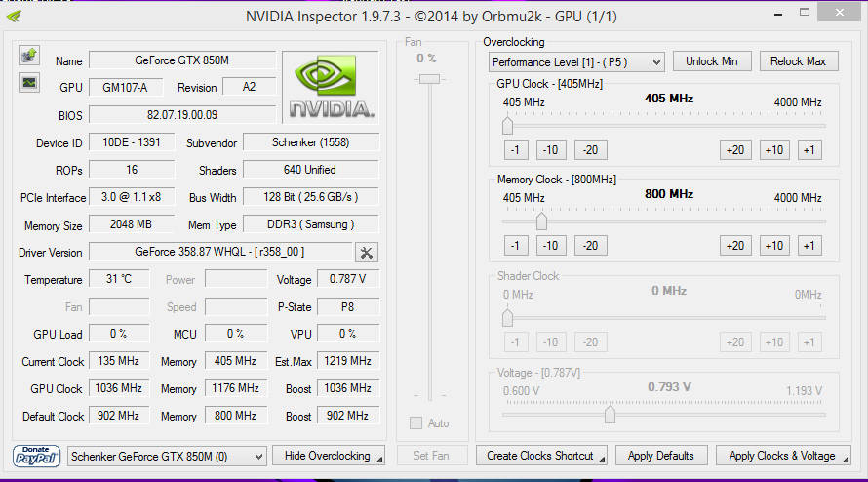Click the Mem Type value DDR3 ( Samsung )
Viewport: 868px width, 482px height.
point(310,224)
